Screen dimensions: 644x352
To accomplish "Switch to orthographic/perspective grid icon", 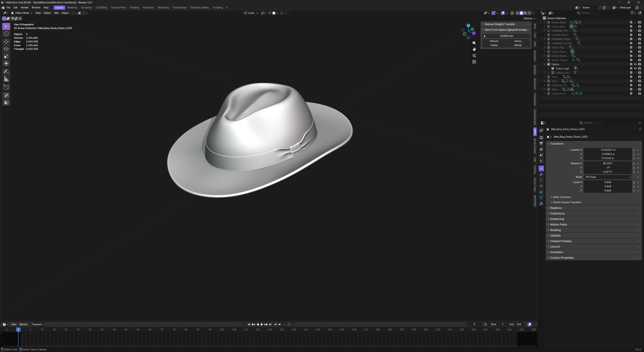I will 474,62.
